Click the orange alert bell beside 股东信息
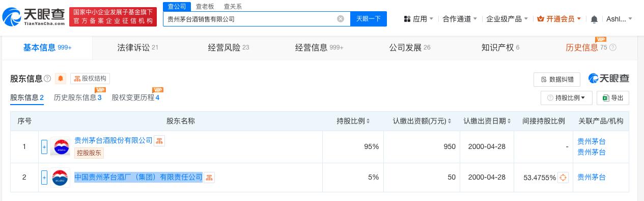Viewport: 644px width, 201px height. (x=61, y=79)
